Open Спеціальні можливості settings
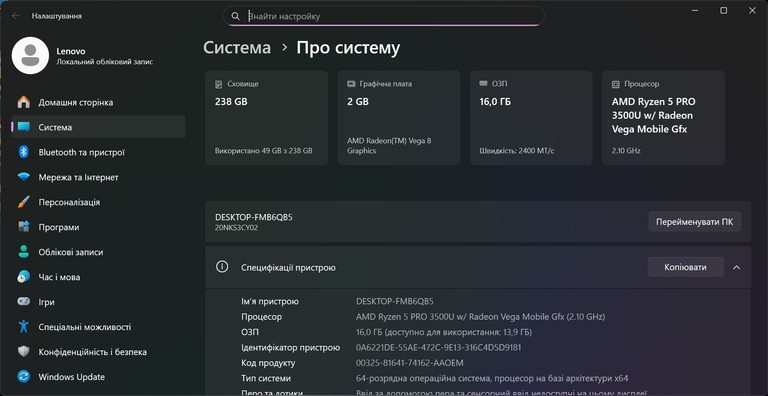This screenshot has height=396, width=768. click(98, 326)
